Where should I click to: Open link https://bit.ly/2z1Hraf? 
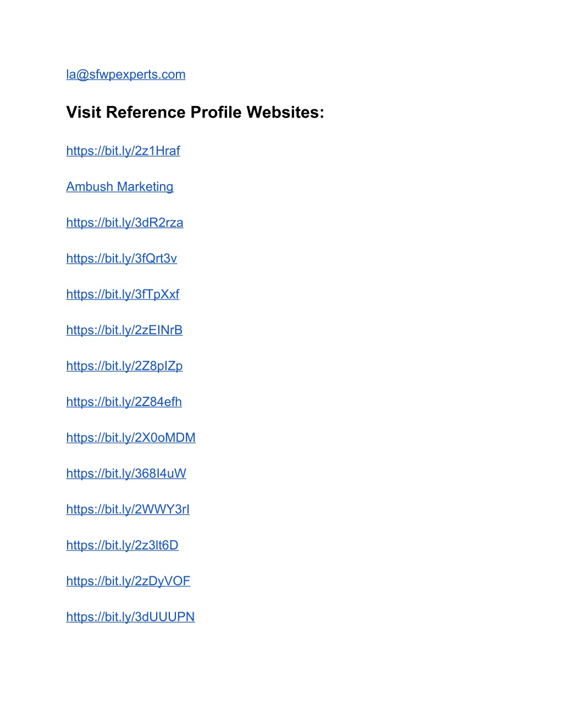123,151
